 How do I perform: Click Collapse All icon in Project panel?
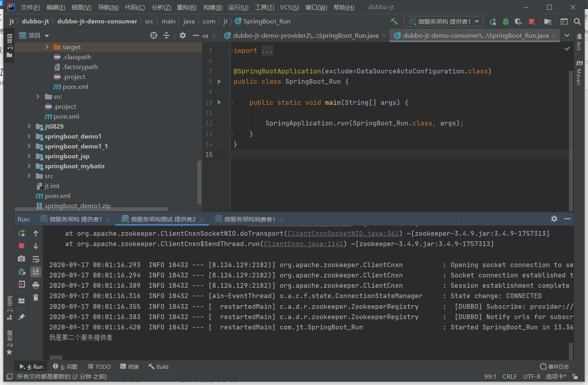166,35
